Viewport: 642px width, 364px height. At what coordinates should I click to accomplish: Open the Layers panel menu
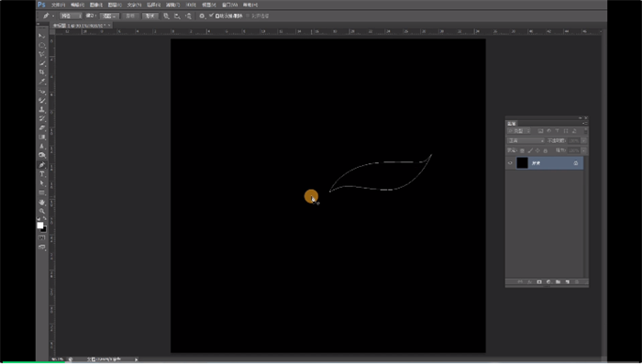[585, 123]
